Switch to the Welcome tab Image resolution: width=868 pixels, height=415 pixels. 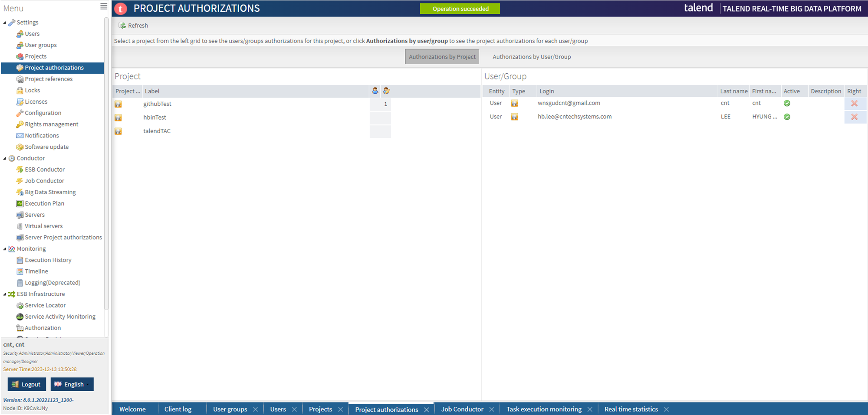click(x=132, y=409)
